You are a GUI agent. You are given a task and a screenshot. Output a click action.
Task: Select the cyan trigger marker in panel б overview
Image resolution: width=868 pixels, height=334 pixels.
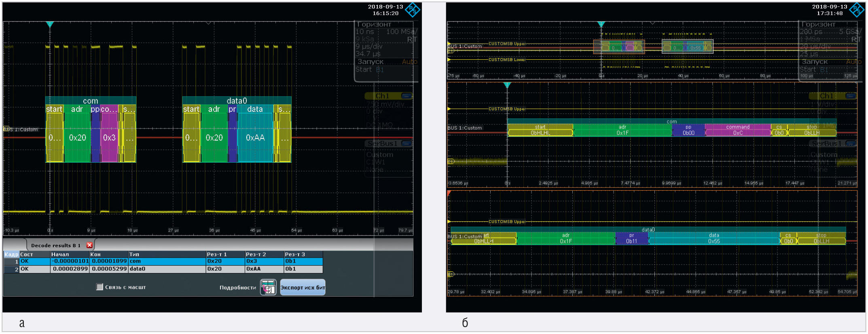click(x=601, y=25)
